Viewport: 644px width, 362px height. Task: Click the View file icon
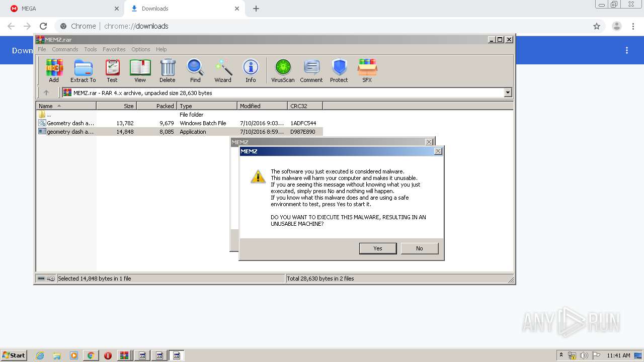coord(140,70)
